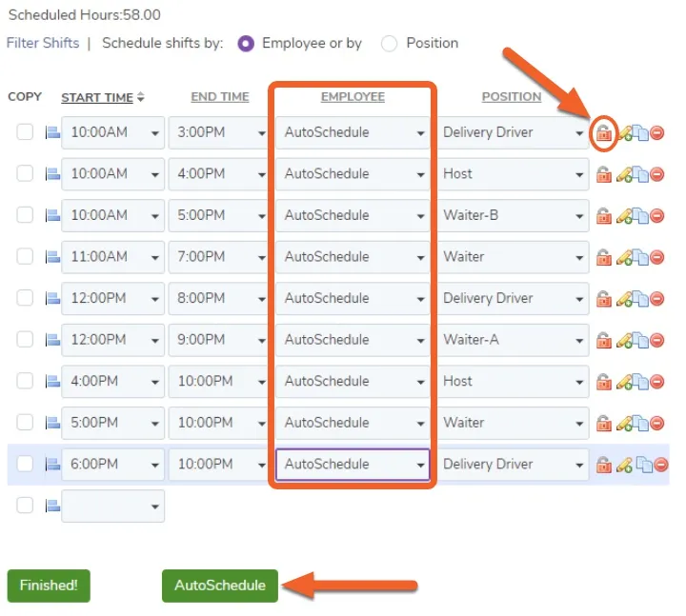Run the green AutoSchedule button

click(x=220, y=586)
